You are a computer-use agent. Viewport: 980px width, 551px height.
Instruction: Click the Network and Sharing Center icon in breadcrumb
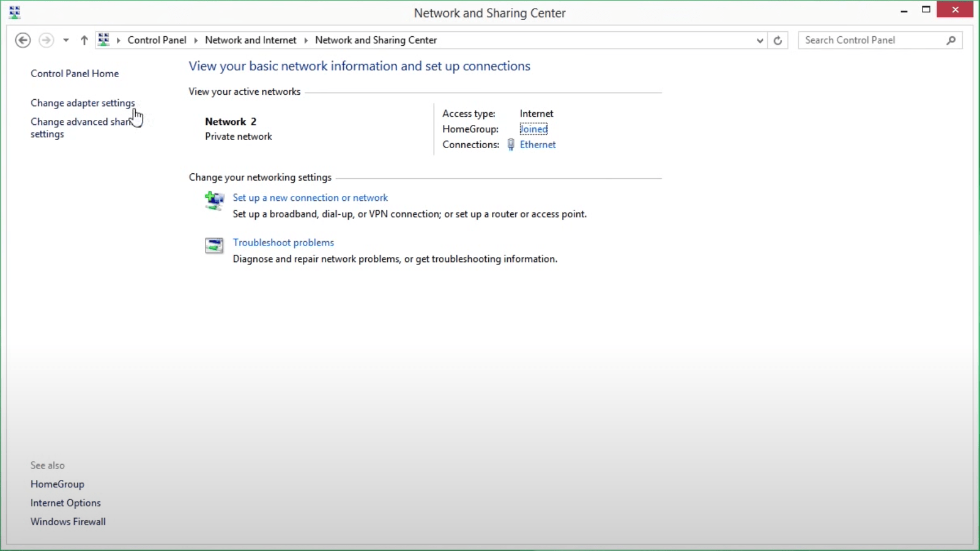103,39
